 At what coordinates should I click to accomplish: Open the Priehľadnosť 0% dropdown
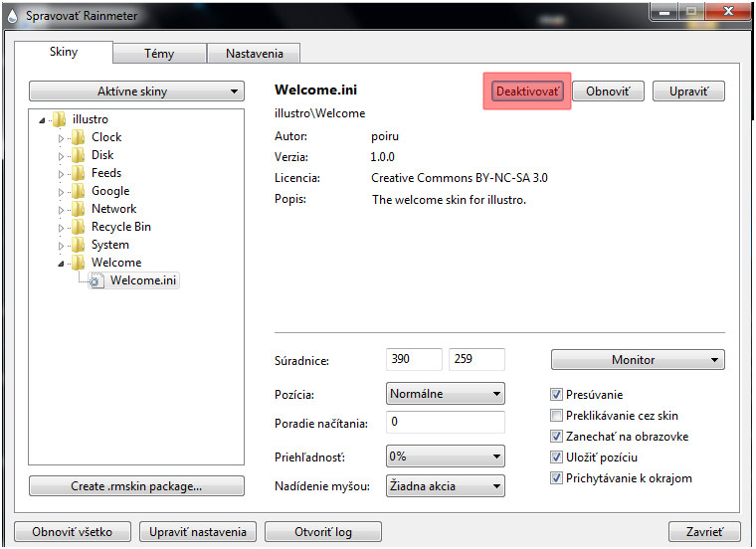pos(445,457)
